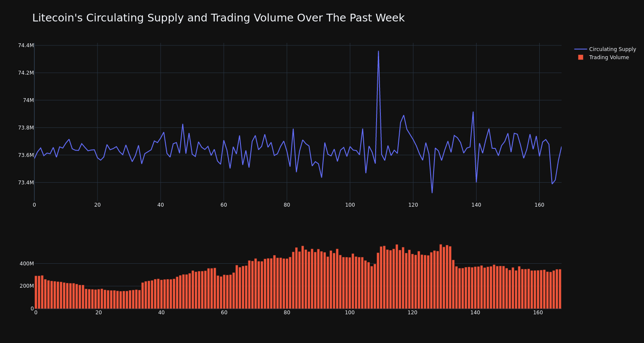Click the first bar of the volume chart

tap(36, 292)
